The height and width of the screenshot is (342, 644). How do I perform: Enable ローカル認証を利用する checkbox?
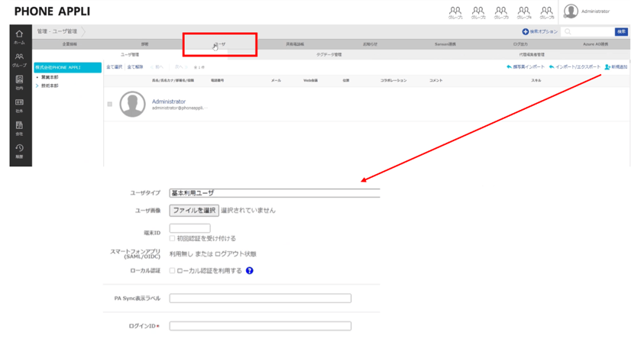tap(172, 270)
